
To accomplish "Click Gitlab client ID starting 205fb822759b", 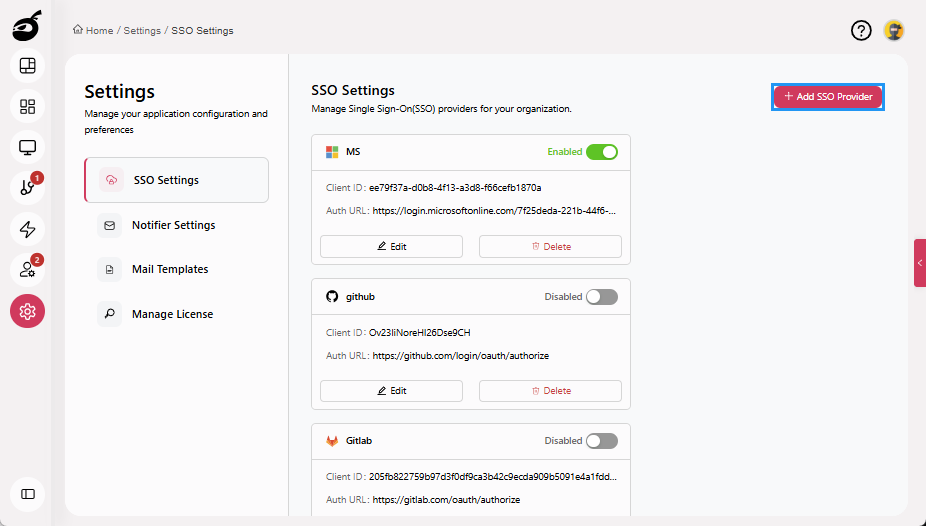I will click(x=493, y=476).
